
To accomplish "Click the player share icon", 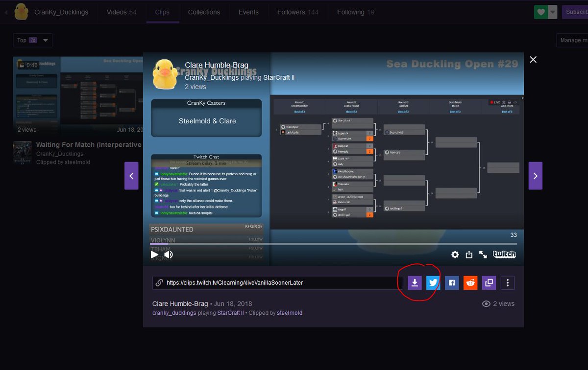I will (469, 254).
